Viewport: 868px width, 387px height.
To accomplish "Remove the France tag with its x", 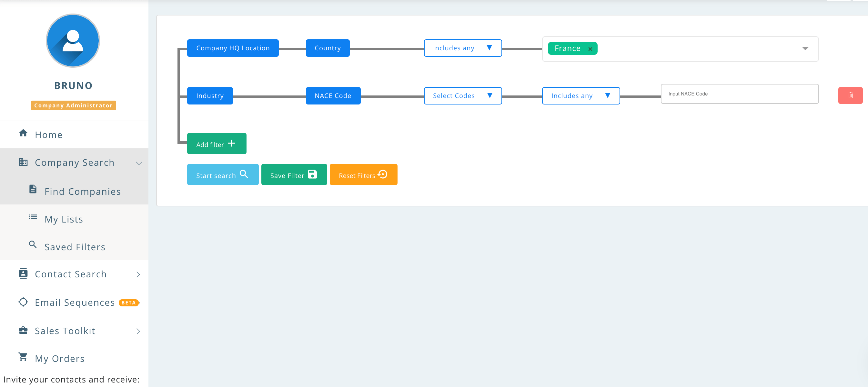I will (590, 49).
